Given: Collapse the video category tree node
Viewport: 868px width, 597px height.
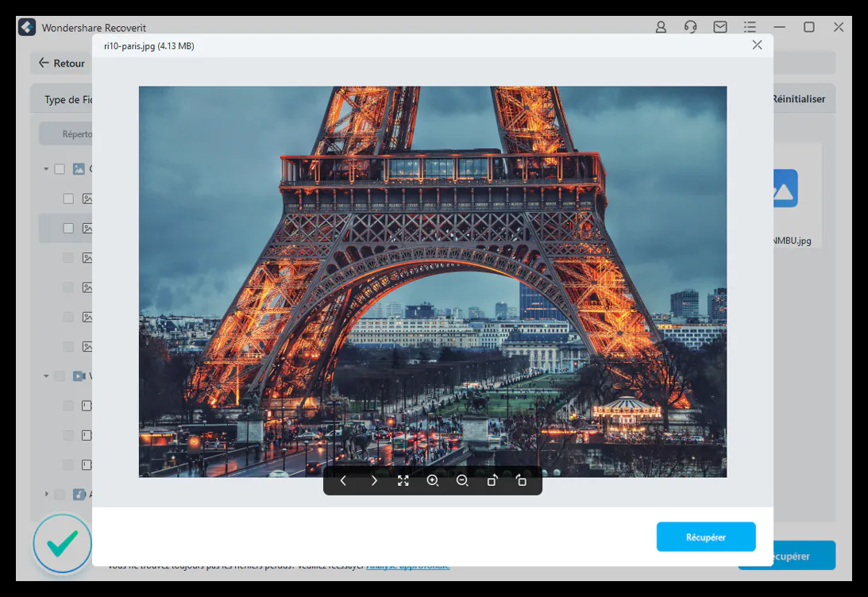Looking at the screenshot, I should point(46,376).
